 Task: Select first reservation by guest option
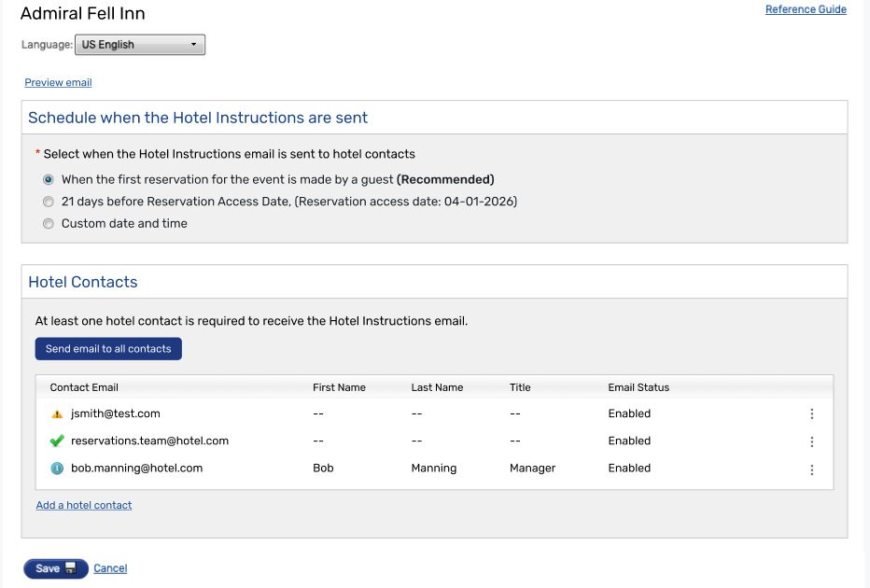49,179
